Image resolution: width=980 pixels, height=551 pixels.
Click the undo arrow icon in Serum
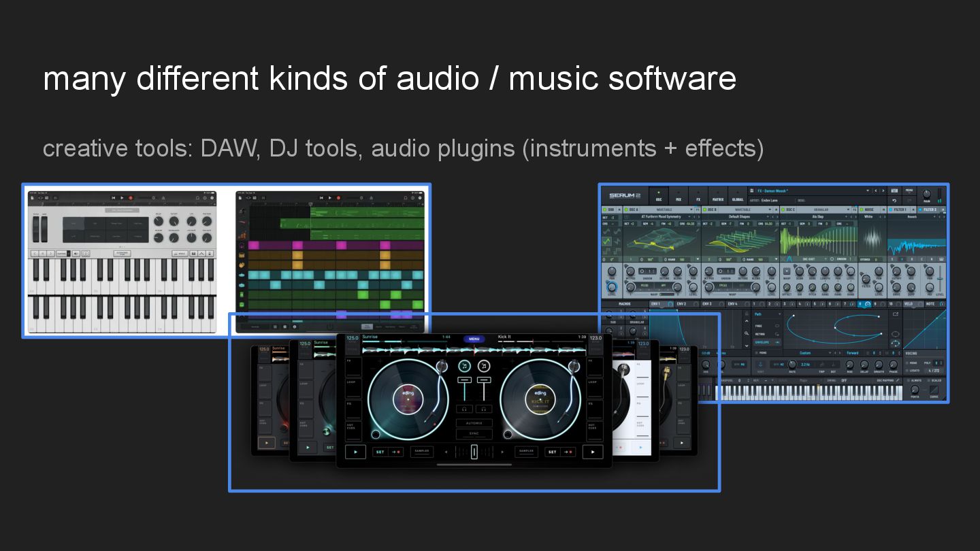[x=894, y=201]
